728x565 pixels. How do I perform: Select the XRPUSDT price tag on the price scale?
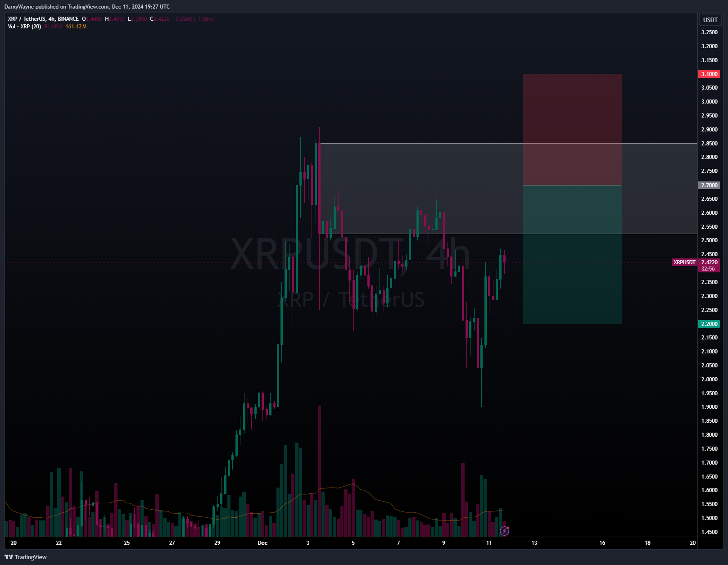[x=685, y=262]
